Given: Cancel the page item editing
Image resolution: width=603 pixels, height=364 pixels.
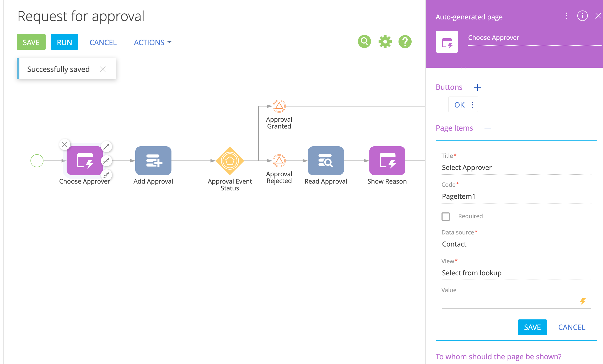Looking at the screenshot, I should (572, 327).
